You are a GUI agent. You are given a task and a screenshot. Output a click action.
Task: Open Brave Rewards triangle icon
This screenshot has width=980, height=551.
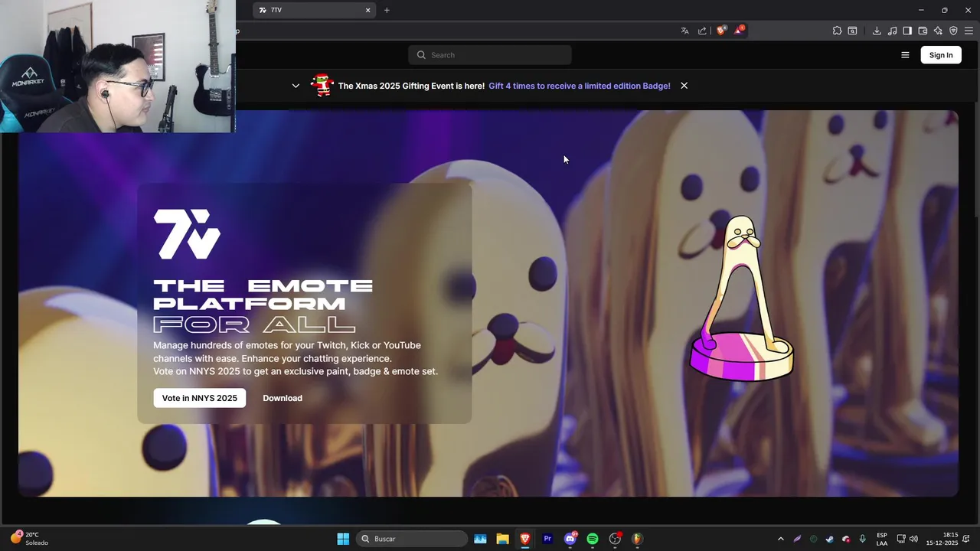pyautogui.click(x=739, y=31)
